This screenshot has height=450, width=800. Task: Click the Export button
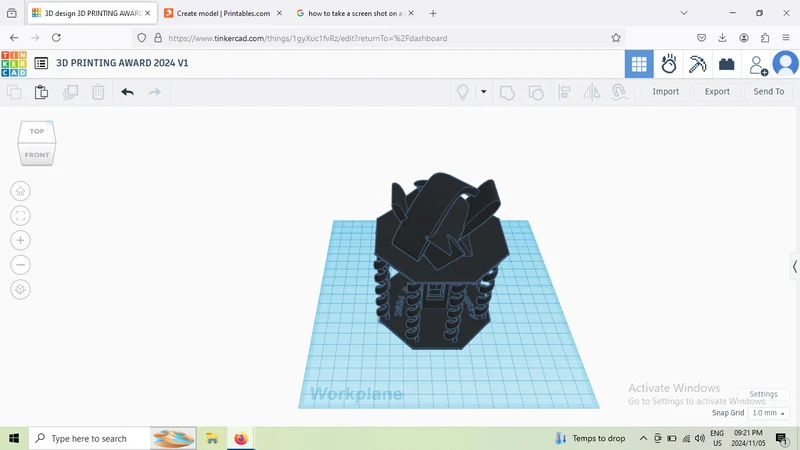pos(717,91)
